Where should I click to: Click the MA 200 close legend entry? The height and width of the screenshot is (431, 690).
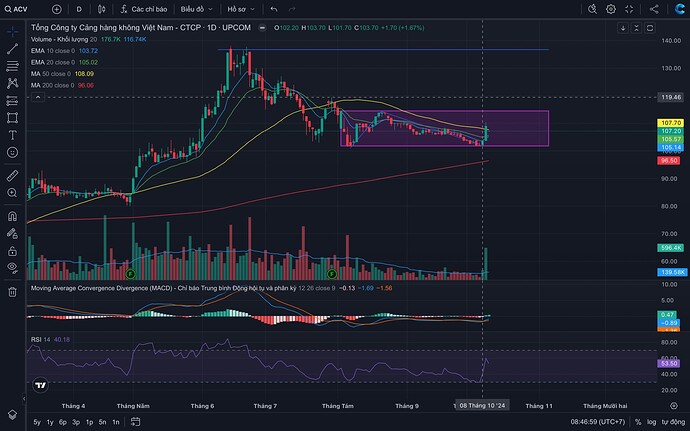[x=62, y=85]
